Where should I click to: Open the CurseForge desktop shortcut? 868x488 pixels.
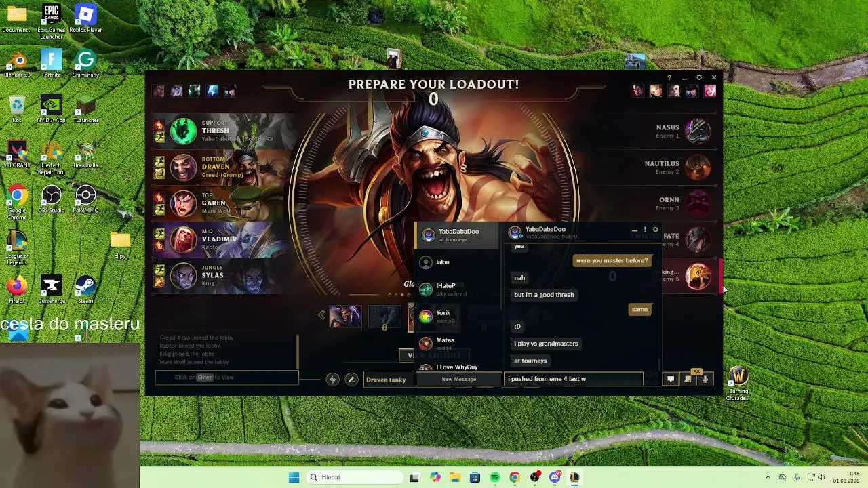(x=51, y=289)
